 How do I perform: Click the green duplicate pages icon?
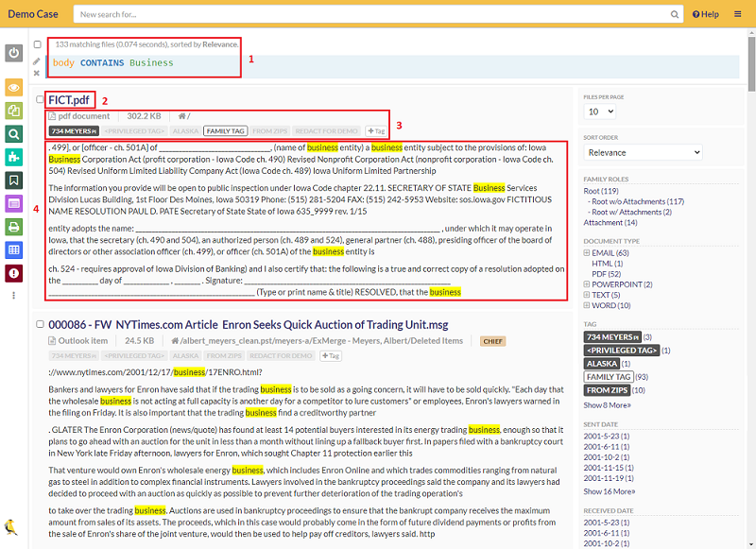(13, 109)
